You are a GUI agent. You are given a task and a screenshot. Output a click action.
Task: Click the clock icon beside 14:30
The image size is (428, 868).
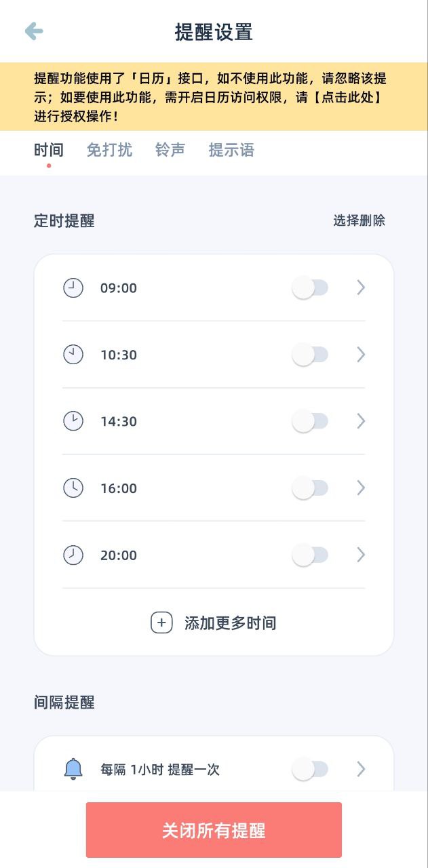coord(73,421)
